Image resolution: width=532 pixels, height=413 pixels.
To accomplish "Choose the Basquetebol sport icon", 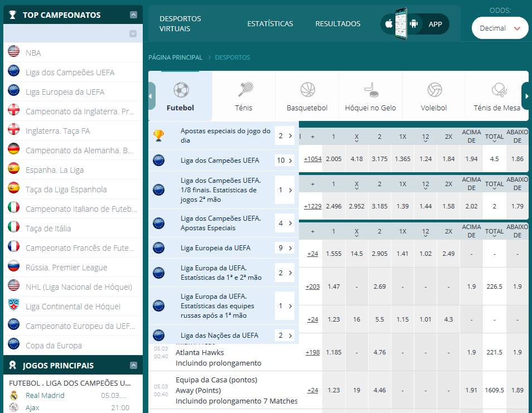I will 307,90.
